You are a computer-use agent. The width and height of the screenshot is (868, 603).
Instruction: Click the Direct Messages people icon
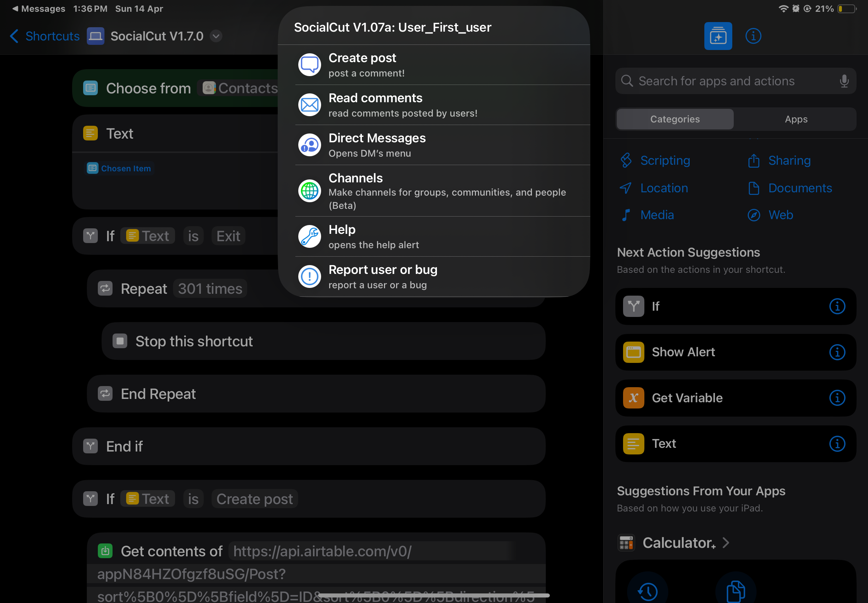309,145
